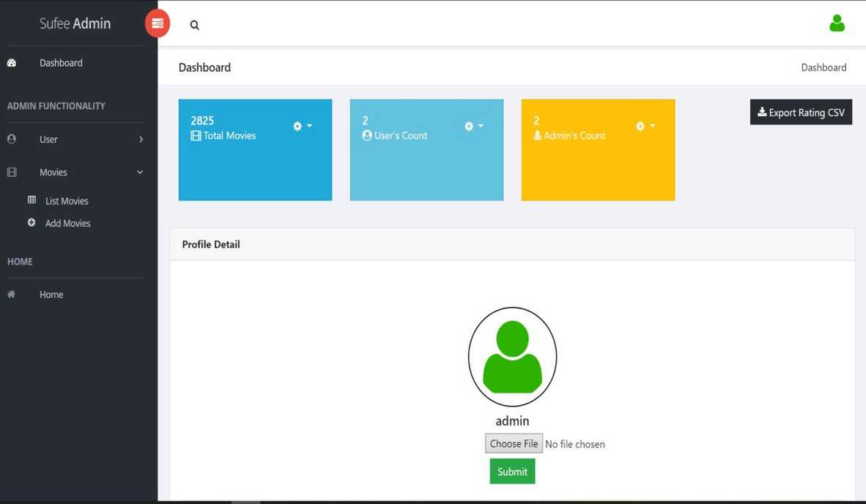Open search with the magnifier icon
The width and height of the screenshot is (866, 504).
194,25
